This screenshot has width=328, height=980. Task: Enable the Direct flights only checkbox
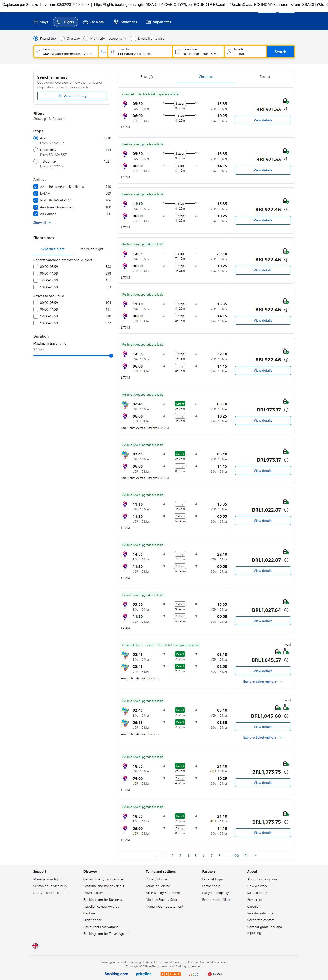click(133, 38)
